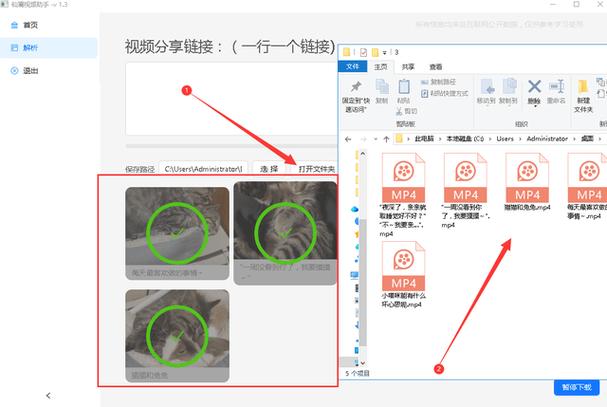This screenshot has width=607, height=407.
Task: Open the dropdown arrow under 删除
Action: point(535,106)
